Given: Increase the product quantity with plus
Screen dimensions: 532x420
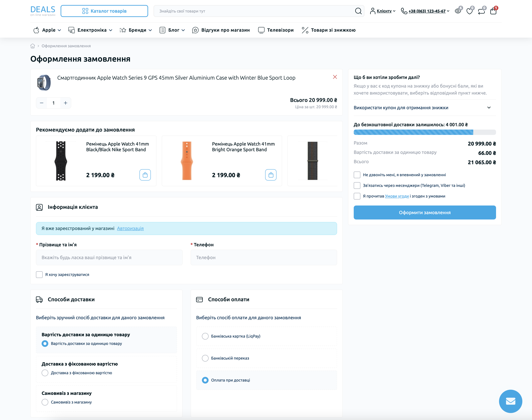Looking at the screenshot, I should 66,103.
